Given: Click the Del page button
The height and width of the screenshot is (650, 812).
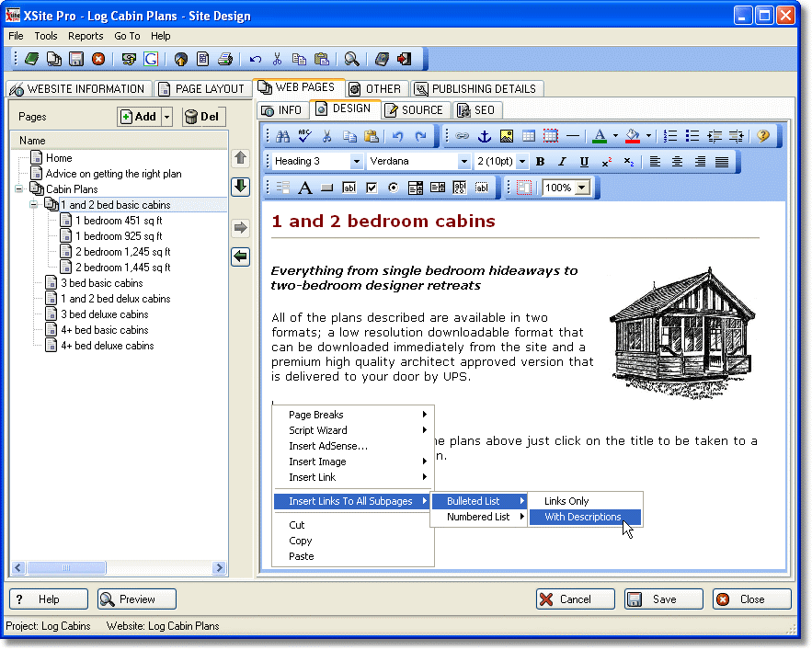Looking at the screenshot, I should (203, 117).
